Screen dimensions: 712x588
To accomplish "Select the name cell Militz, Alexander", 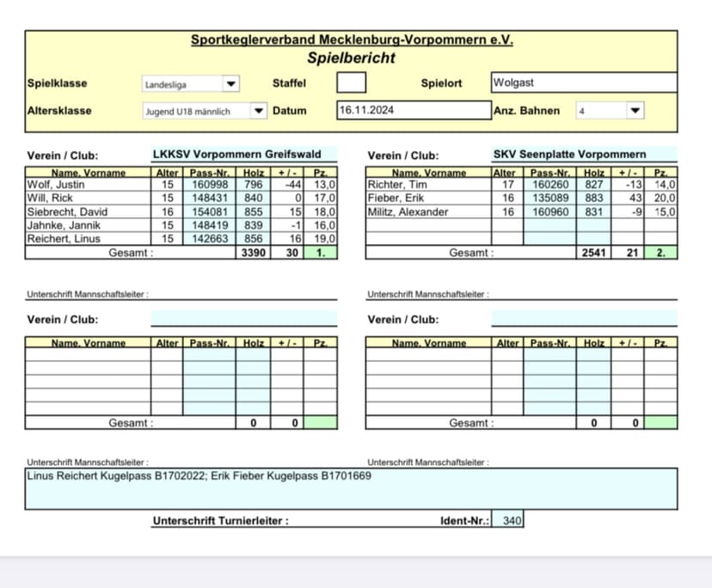I will [428, 211].
